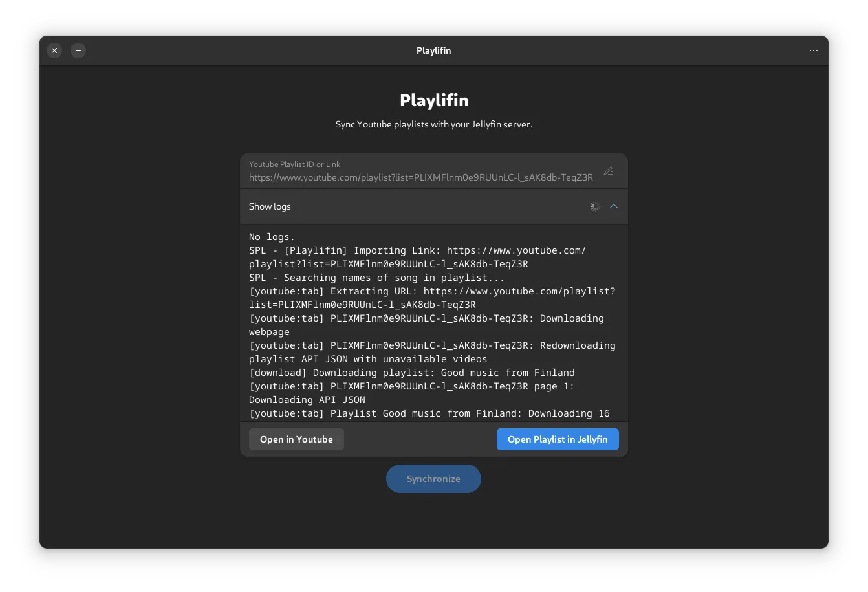Click the 'Downloading playlist: Good music' log entry
Image resolution: width=868 pixels, height=592 pixels.
411,373
